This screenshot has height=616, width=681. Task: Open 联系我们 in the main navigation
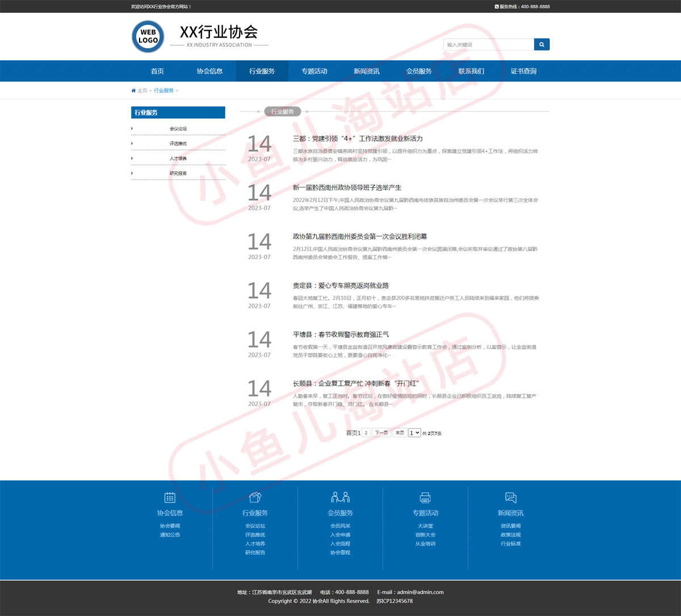click(471, 71)
